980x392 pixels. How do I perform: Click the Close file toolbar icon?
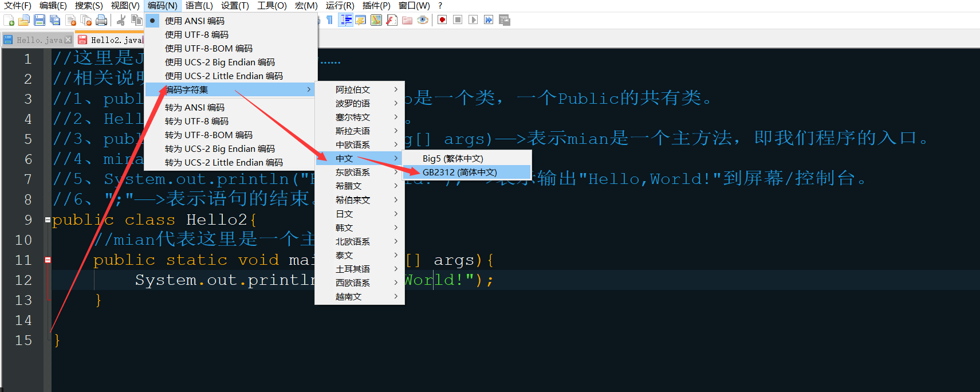coord(71,21)
